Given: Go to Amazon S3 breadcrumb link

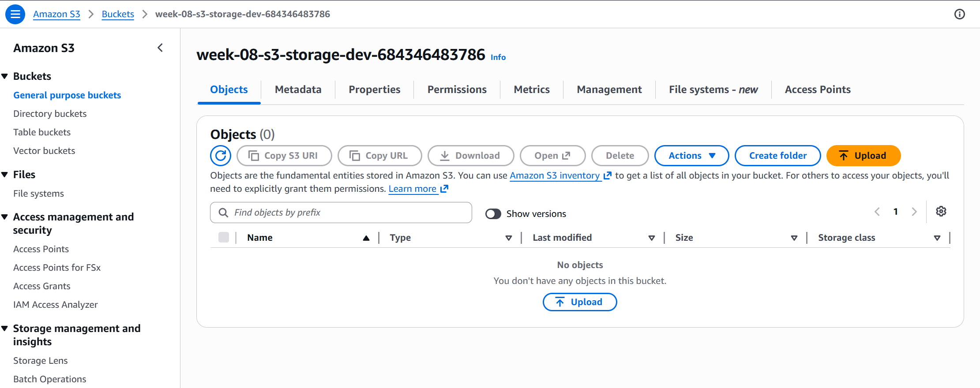Looking at the screenshot, I should (x=56, y=14).
